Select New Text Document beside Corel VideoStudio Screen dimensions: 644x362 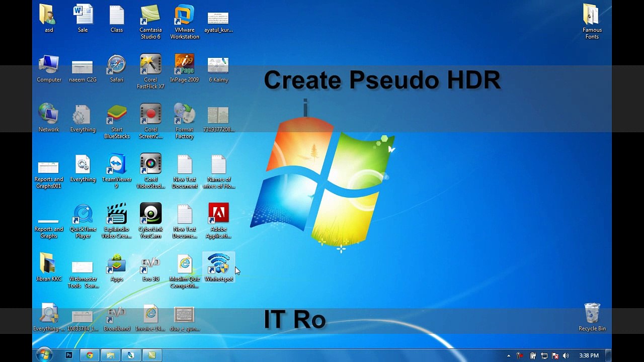[x=185, y=171]
